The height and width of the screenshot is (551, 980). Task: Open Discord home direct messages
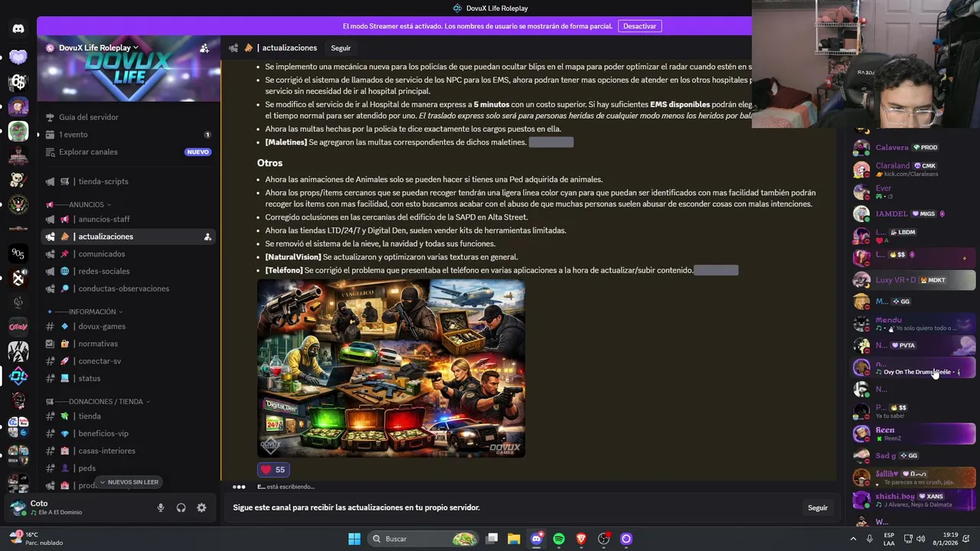pyautogui.click(x=18, y=28)
